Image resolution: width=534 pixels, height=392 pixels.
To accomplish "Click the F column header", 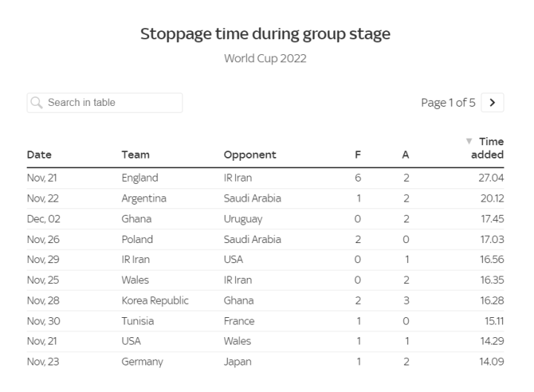I will click(x=358, y=155).
